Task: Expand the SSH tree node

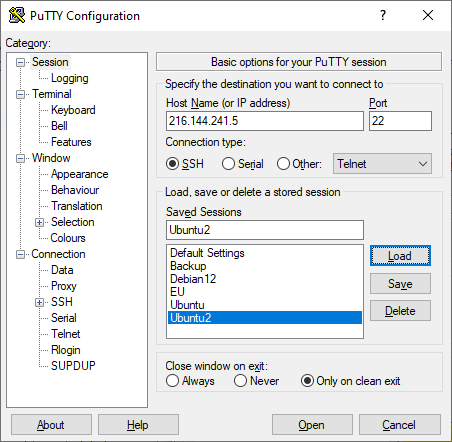Action: [x=40, y=302]
